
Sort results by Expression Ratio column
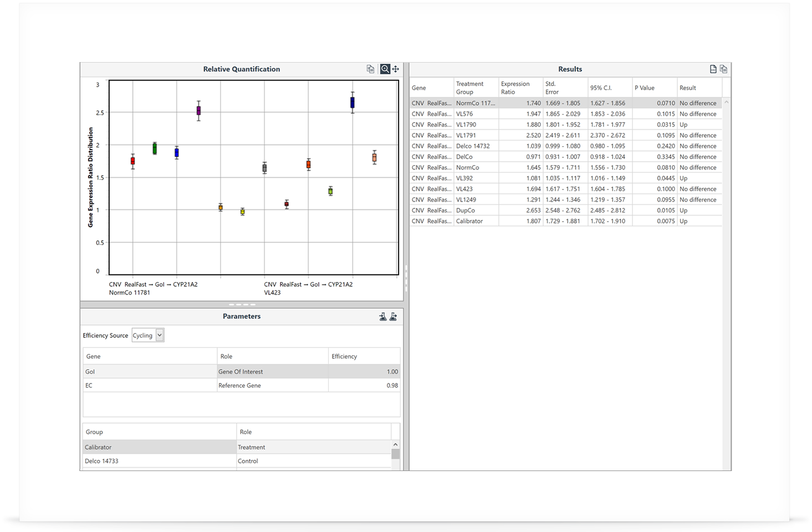520,88
